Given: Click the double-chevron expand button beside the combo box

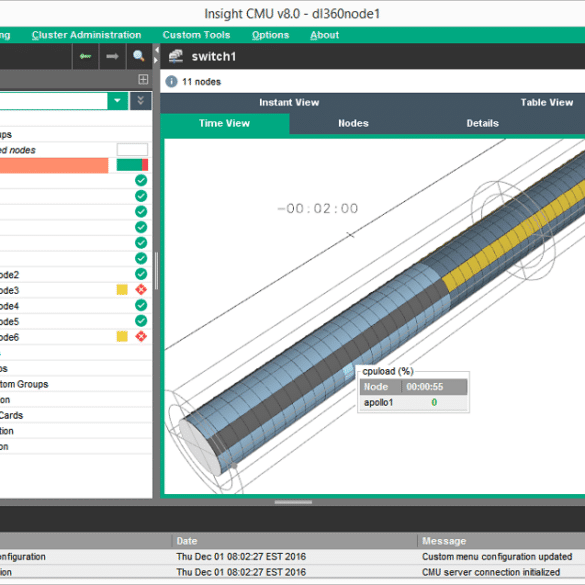Looking at the screenshot, I should click(141, 101).
